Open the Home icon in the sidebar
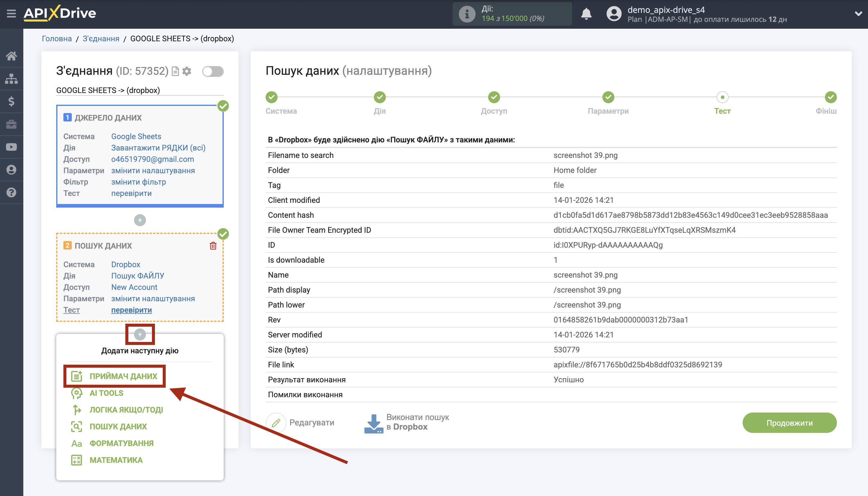Screen dimensions: 868x496 [x=12, y=56]
